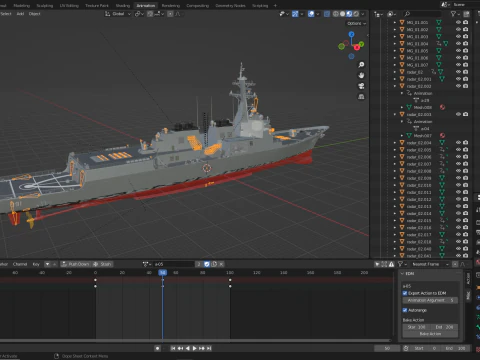
Task: Toggle the Autorange checkbox
Action: pos(405,310)
